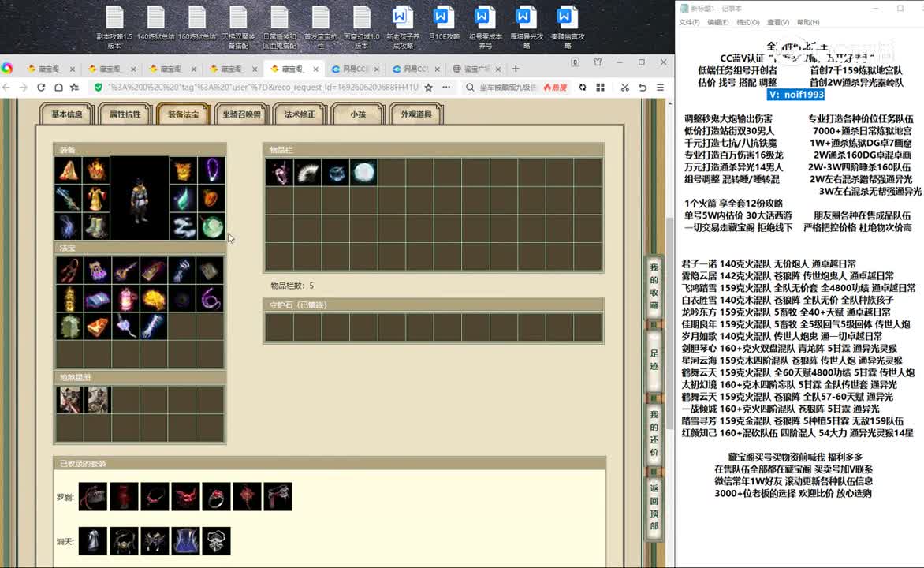Click the character portrait in 装备 panel

[x=140, y=199]
